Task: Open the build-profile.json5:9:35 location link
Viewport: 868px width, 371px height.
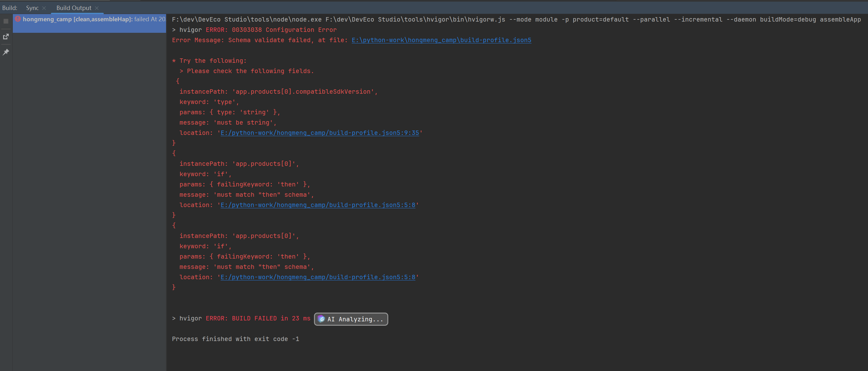Action: coord(319,133)
